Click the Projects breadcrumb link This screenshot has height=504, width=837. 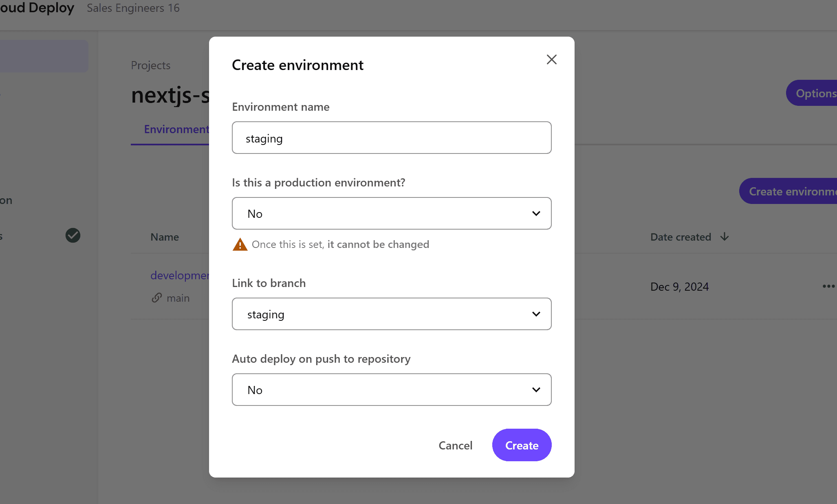[x=150, y=66]
